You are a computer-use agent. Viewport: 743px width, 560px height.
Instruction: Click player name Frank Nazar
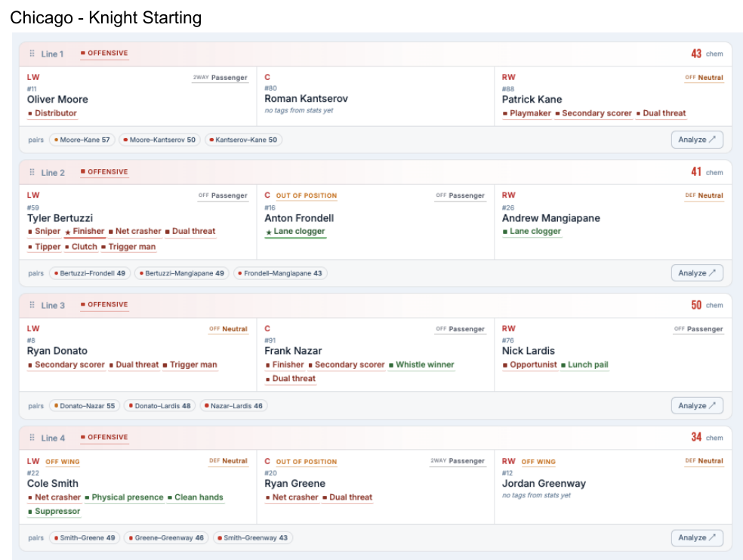coord(293,351)
